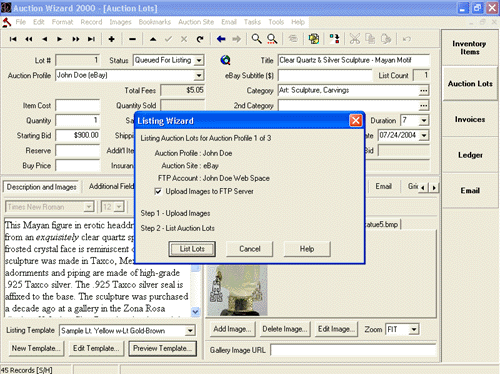Expand the Auction Profile combo box
Image resolution: width=500 pixels, height=374 pixels.
click(199, 75)
